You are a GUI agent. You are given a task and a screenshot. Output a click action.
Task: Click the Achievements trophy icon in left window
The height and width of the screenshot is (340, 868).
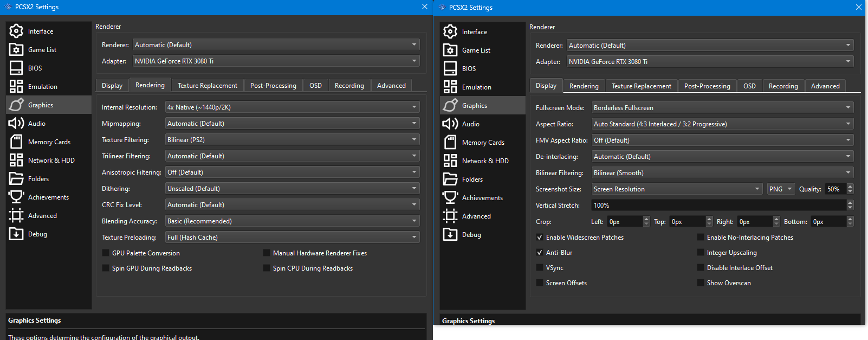[x=16, y=197]
